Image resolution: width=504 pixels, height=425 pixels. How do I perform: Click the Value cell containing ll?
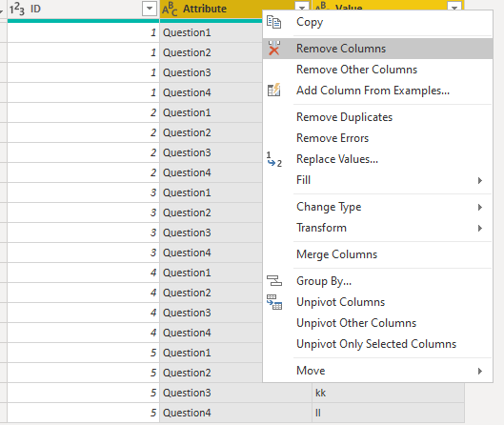tap(389, 413)
